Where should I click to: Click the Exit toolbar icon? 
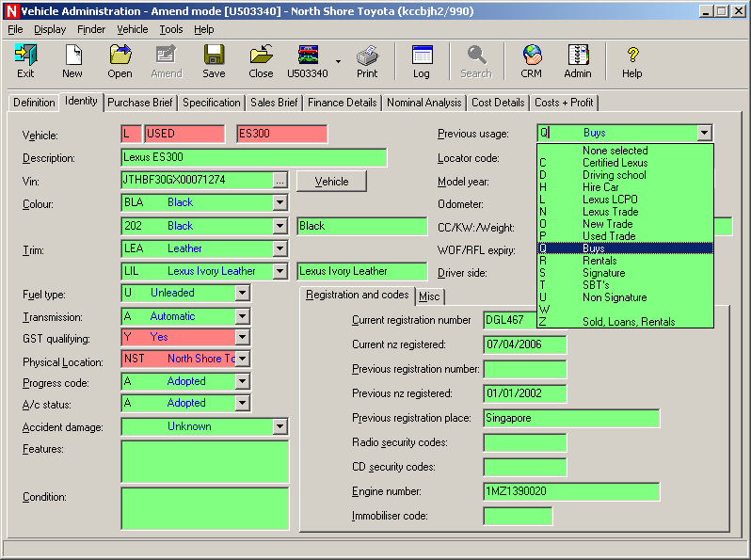25,60
